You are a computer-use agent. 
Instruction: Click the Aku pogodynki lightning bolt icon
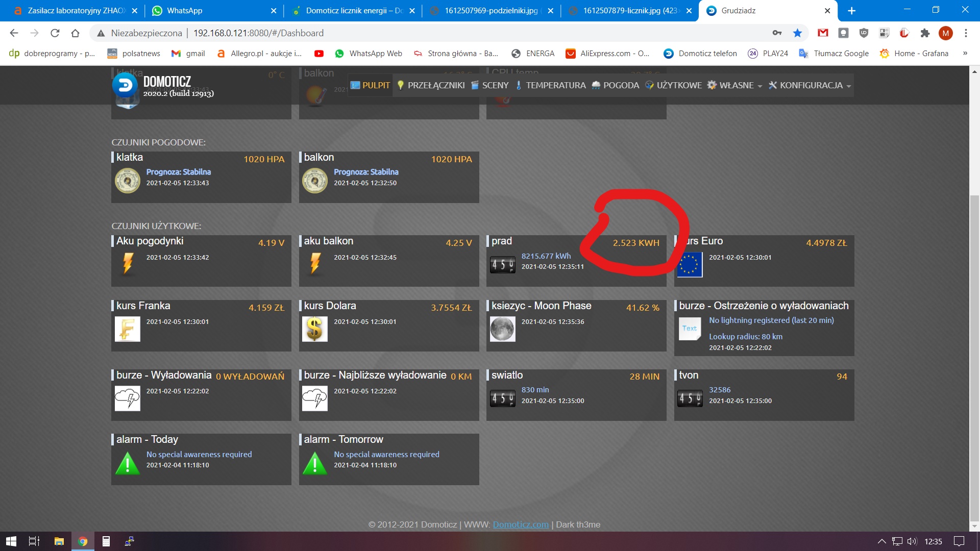(128, 263)
